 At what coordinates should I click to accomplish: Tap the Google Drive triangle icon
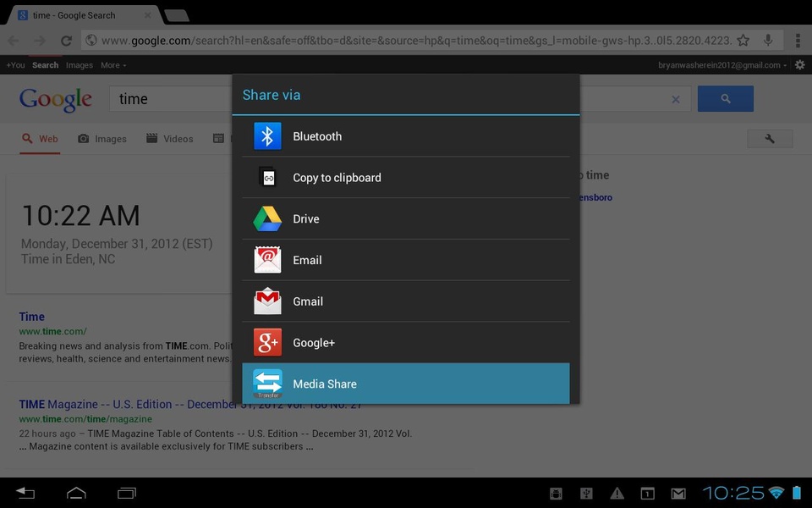point(267,218)
